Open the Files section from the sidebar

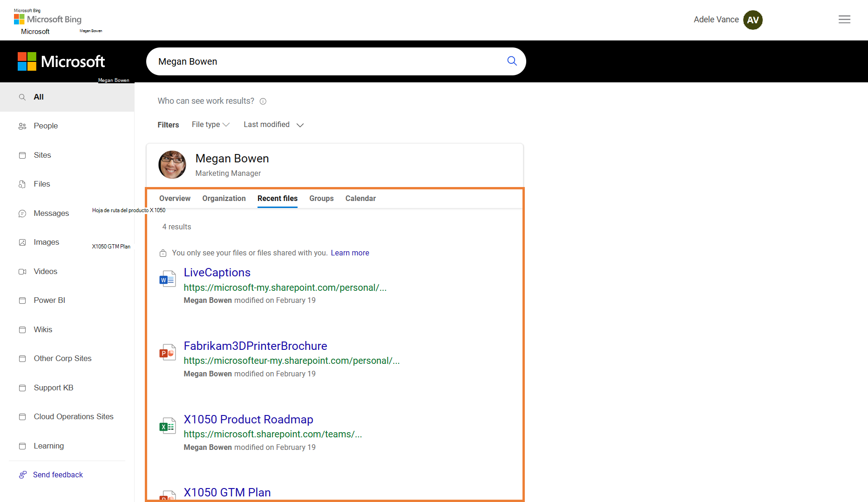[x=41, y=184]
